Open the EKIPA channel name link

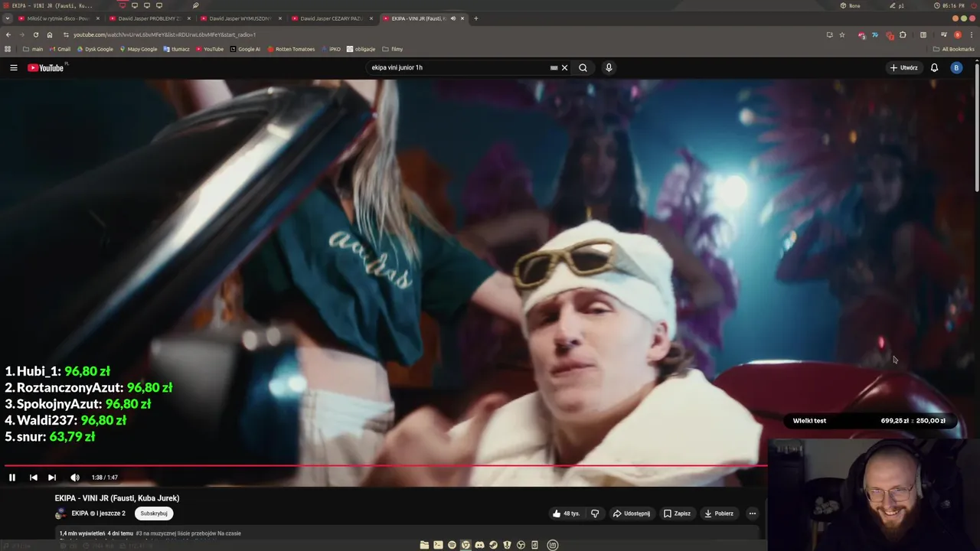point(80,514)
